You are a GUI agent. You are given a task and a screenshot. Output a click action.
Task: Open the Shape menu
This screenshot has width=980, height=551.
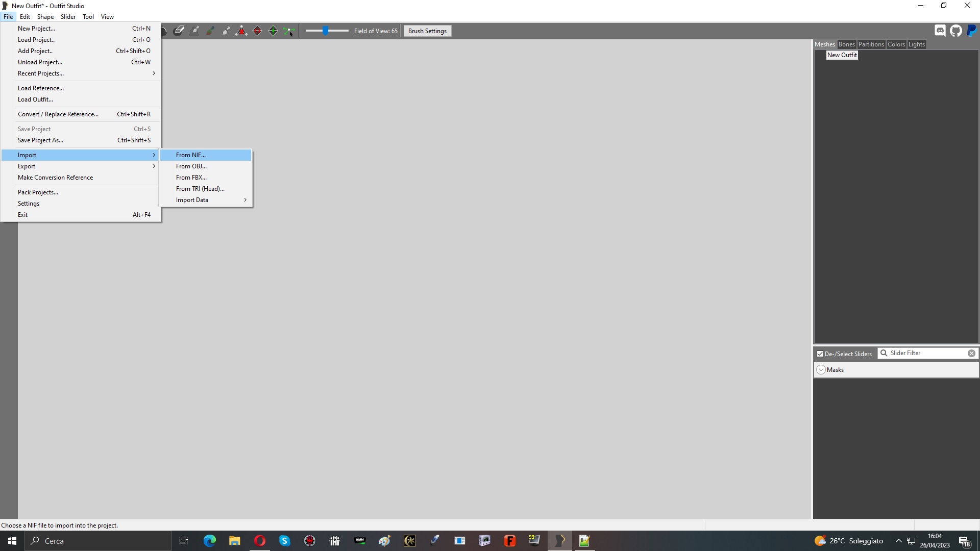[45, 17]
